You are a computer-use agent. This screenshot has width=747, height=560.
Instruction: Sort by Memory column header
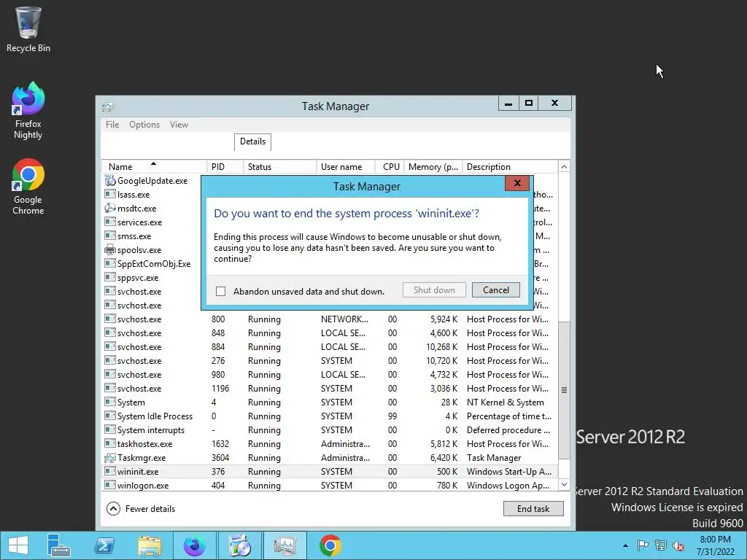(x=433, y=167)
